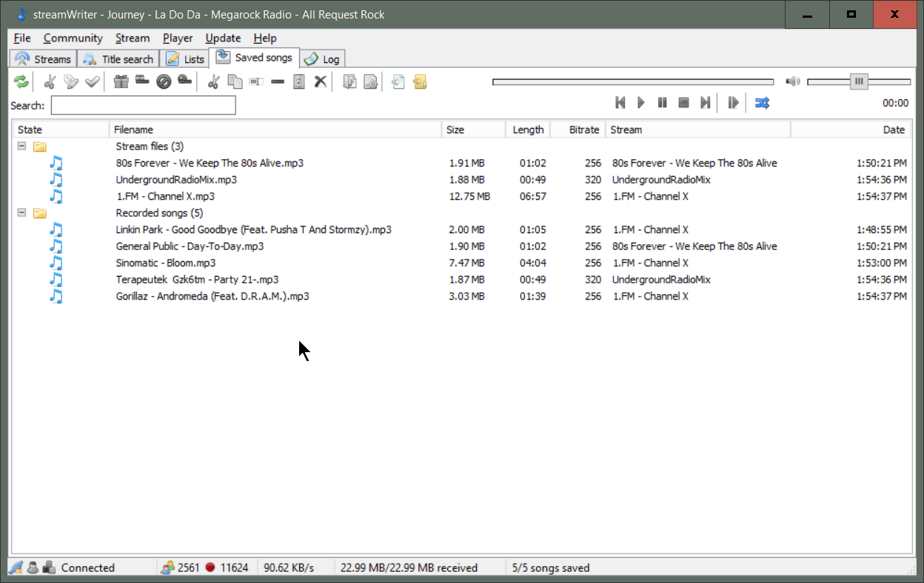Image resolution: width=924 pixels, height=583 pixels.
Task: Click the minus Remove from list icon
Action: [x=278, y=81]
